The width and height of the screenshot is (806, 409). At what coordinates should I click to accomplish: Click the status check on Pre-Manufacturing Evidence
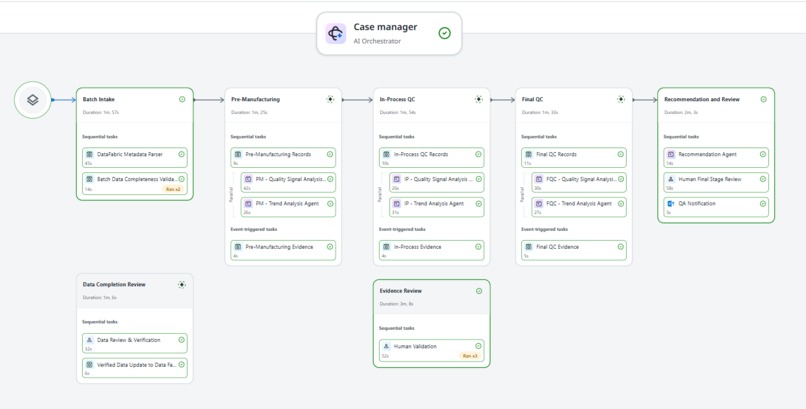330,247
